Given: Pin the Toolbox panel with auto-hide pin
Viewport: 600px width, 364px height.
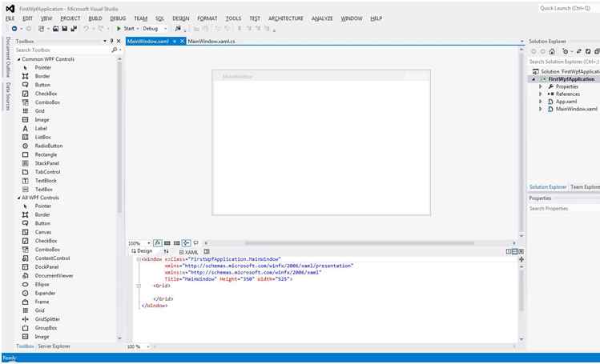Looking at the screenshot, I should pyautogui.click(x=111, y=41).
